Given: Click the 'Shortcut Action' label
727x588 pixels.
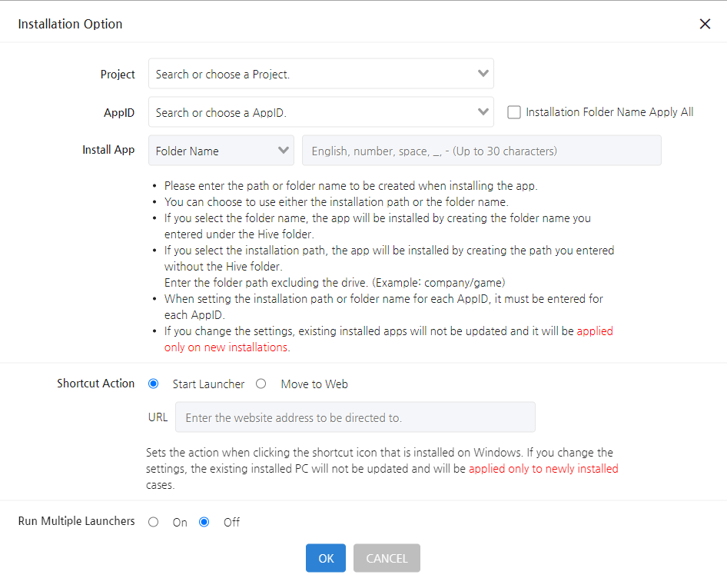Looking at the screenshot, I should (95, 384).
